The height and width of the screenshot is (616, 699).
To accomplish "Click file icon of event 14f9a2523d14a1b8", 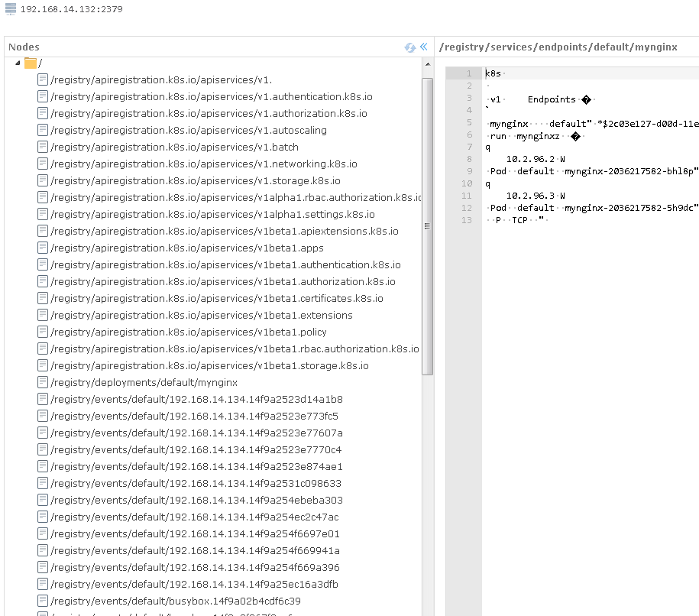I will (42, 399).
